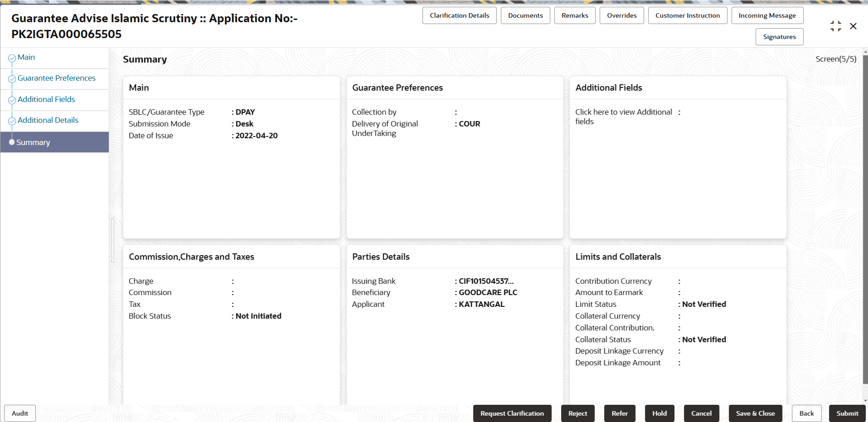Submit the application

pyautogui.click(x=848, y=413)
